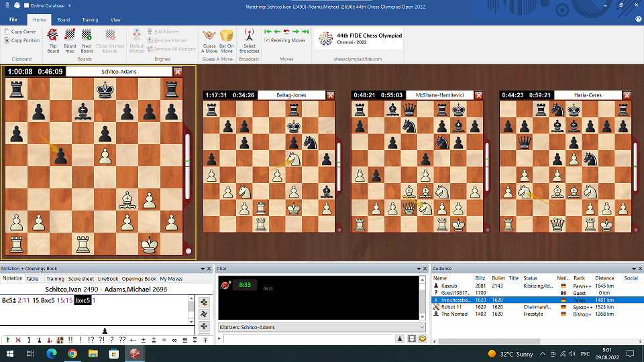Close the Baltag-Jones board
The image size is (644, 362).
[330, 95]
